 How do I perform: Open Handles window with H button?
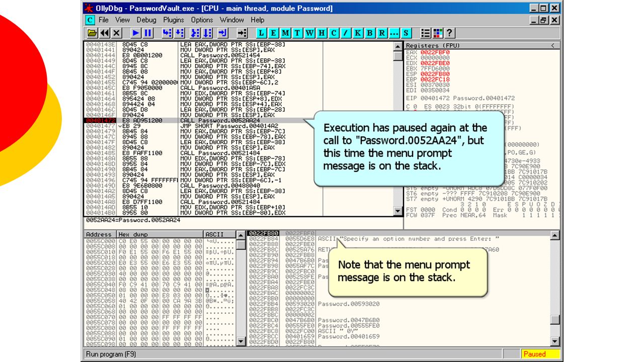(x=321, y=33)
